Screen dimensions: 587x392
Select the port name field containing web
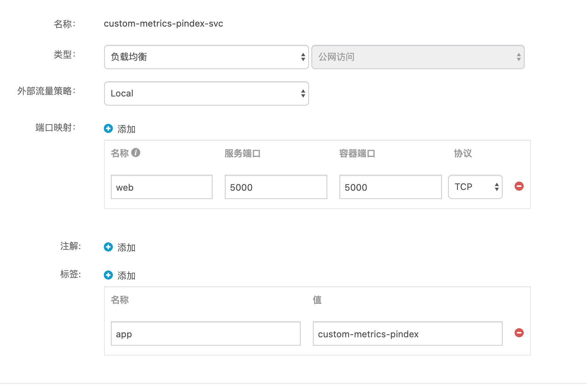pyautogui.click(x=161, y=187)
